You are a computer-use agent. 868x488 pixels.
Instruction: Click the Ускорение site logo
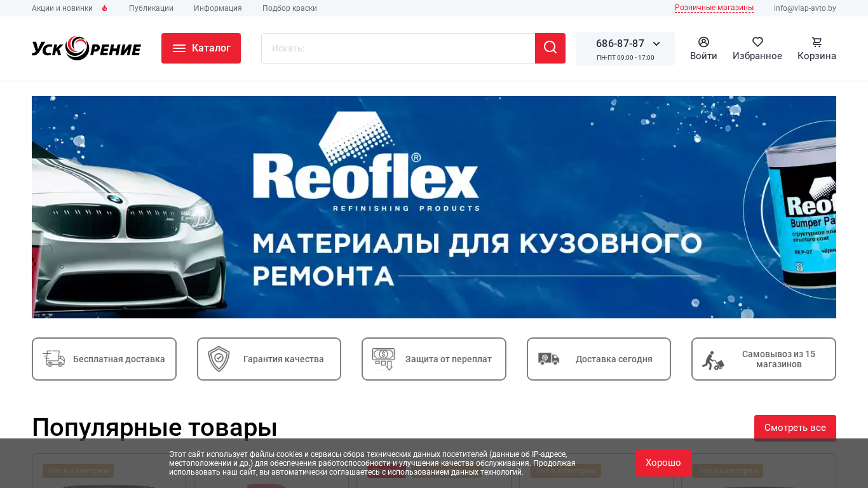86,48
